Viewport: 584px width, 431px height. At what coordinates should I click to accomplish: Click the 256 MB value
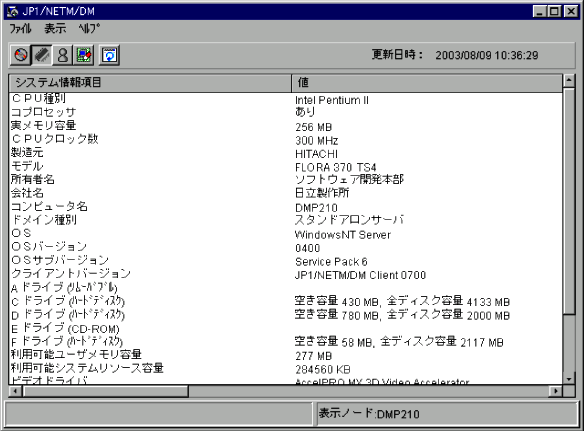(x=314, y=127)
